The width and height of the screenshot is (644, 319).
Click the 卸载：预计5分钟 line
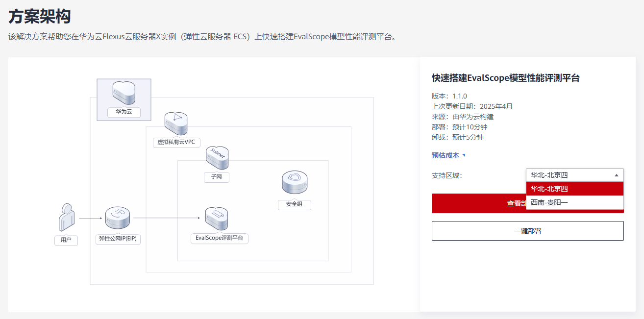point(458,137)
